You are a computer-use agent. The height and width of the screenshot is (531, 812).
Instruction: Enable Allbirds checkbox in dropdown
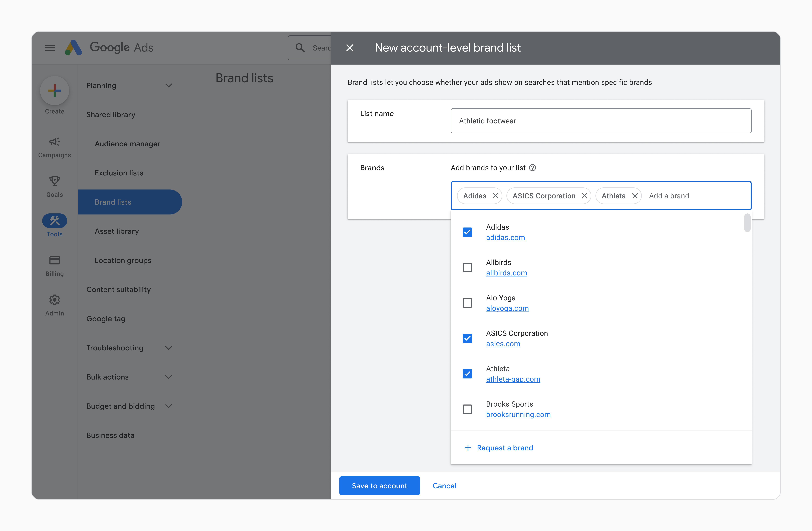tap(467, 267)
